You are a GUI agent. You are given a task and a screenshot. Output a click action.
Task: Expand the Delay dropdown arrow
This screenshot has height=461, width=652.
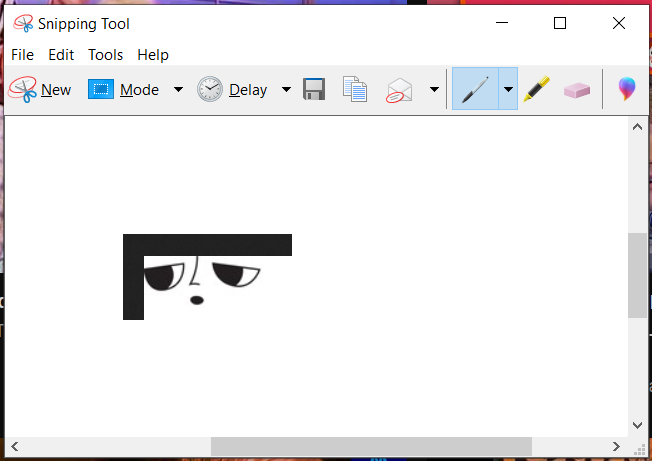click(x=286, y=89)
